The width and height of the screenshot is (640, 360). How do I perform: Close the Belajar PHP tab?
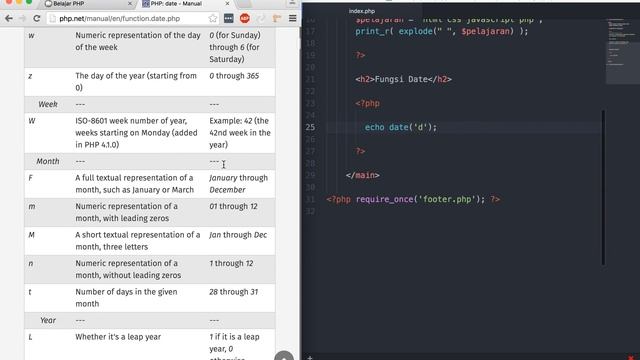130,4
